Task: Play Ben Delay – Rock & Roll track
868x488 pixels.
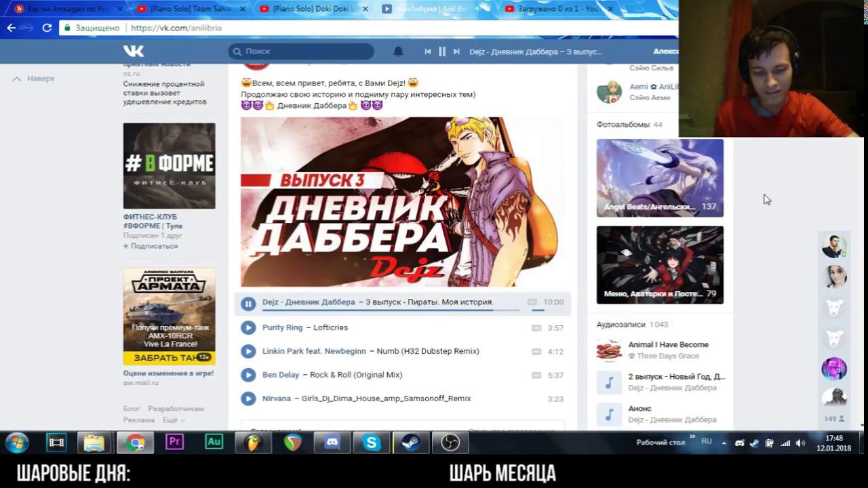Action: 248,375
